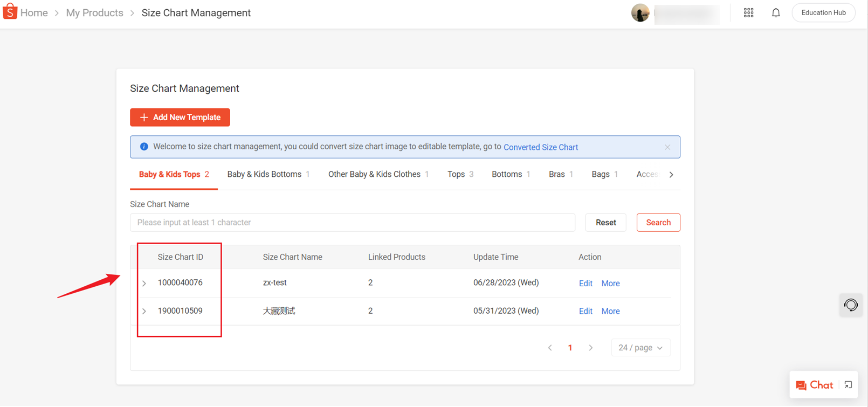Click Size Chart ID 1000040076
868x407 pixels.
[180, 282]
